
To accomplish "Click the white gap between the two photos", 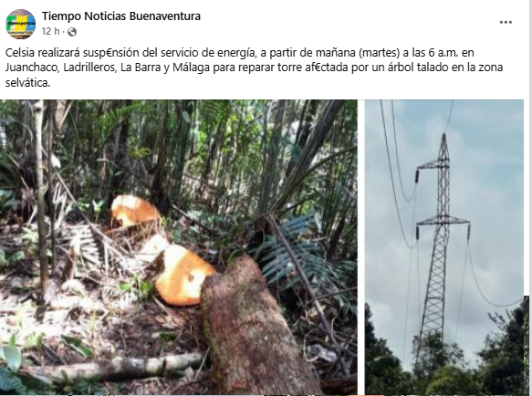I will [361, 247].
